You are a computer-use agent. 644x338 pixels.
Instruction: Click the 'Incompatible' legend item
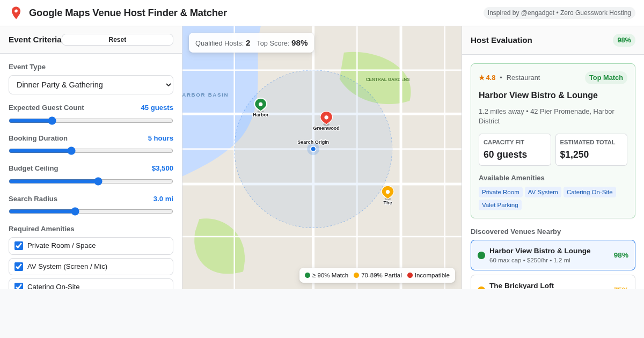click(428, 275)
